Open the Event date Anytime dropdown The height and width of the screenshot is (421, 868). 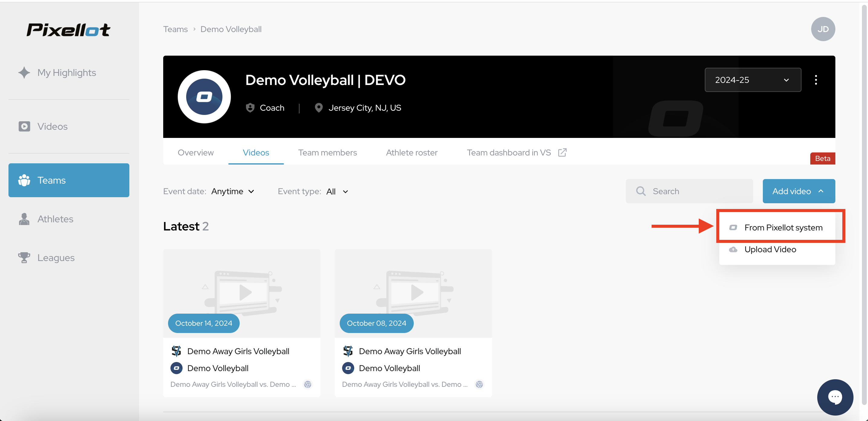tap(232, 191)
